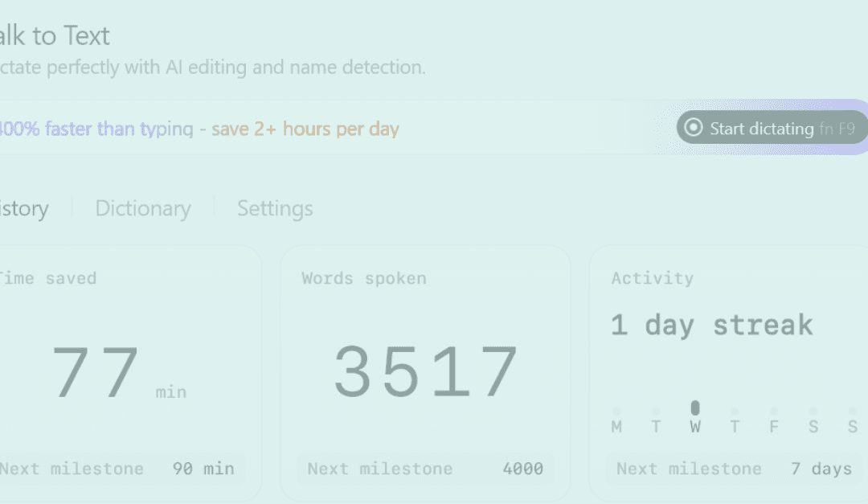Open the Settings tab

tap(274, 208)
